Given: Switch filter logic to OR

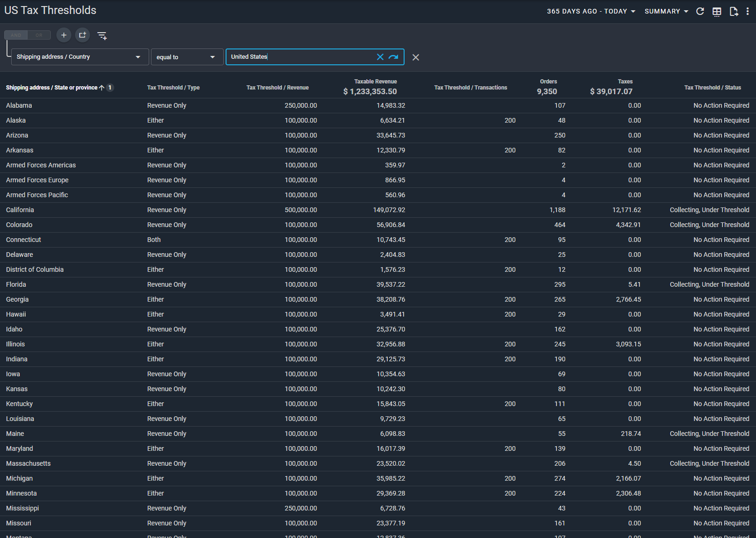Looking at the screenshot, I should [39, 35].
